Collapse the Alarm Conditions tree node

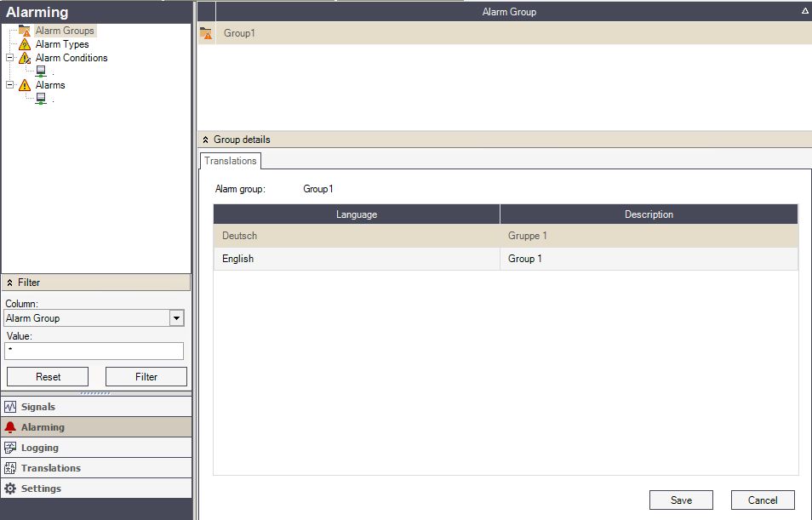[x=10, y=58]
